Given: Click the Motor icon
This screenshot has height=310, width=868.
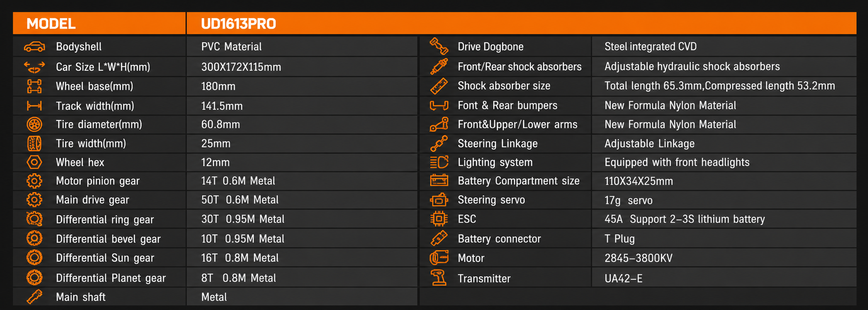Looking at the screenshot, I should [439, 258].
